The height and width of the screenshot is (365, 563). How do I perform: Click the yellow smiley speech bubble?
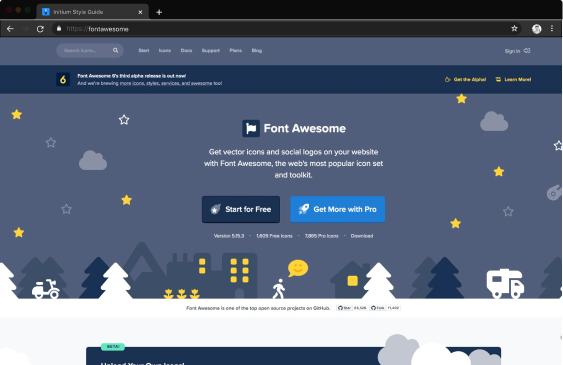click(298, 268)
